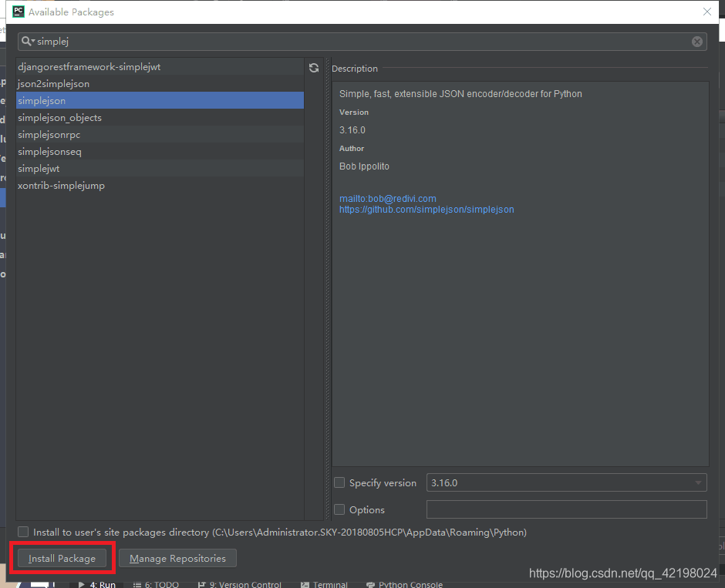Open the version 3.16.0 dropdown
Viewport: 725px width, 588px height.
[x=566, y=482]
